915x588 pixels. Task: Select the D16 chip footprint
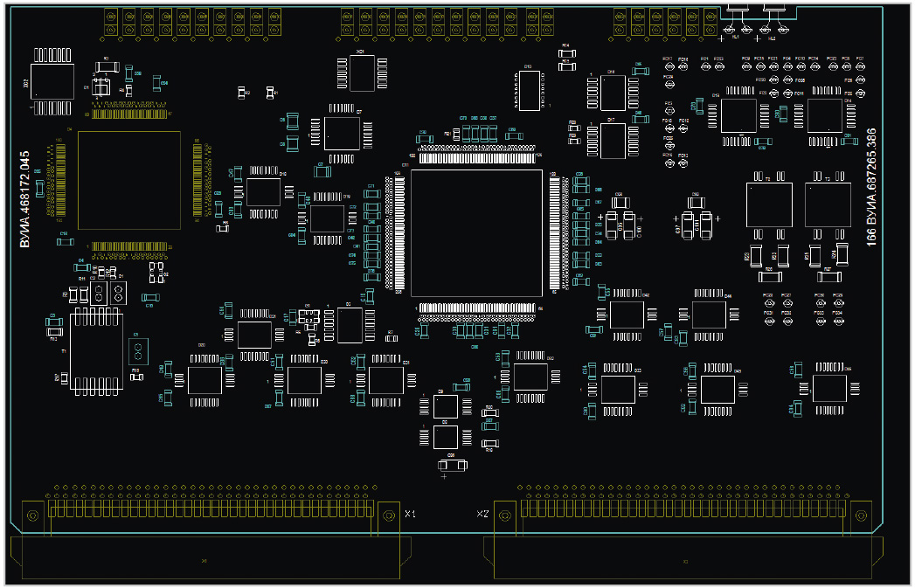613,93
